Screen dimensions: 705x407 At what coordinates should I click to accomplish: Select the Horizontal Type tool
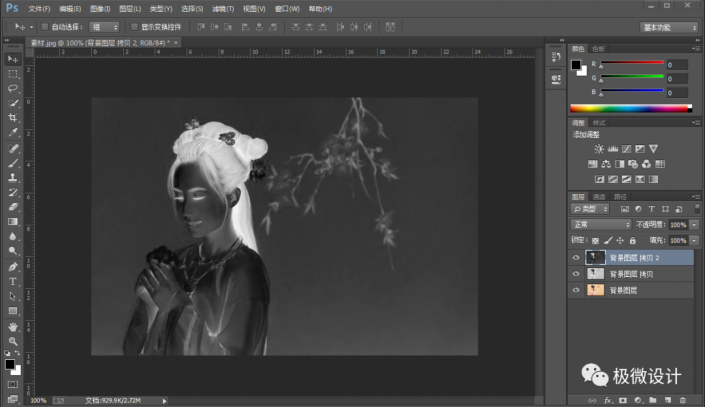[x=13, y=282]
